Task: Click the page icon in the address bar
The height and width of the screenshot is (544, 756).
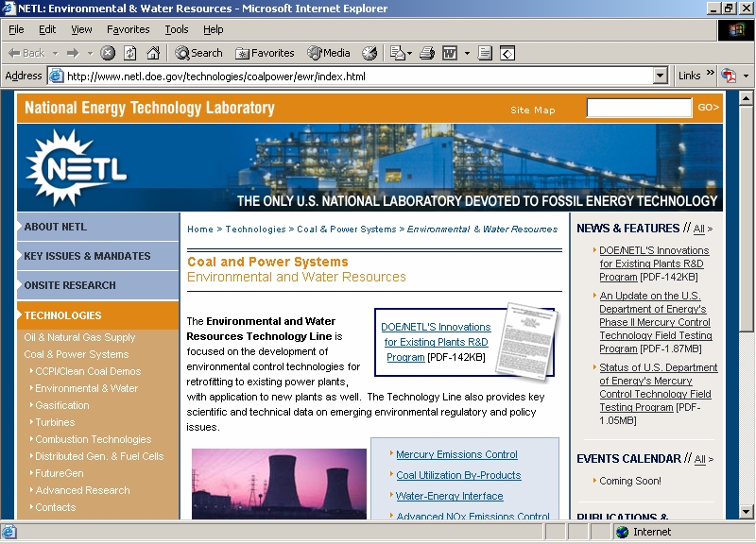Action: 57,76
